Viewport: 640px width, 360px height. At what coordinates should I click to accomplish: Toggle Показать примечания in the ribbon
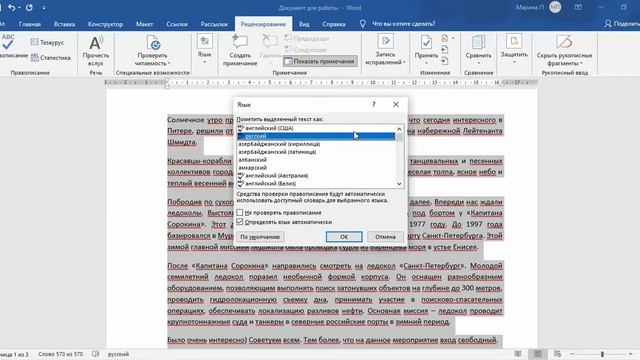320,61
